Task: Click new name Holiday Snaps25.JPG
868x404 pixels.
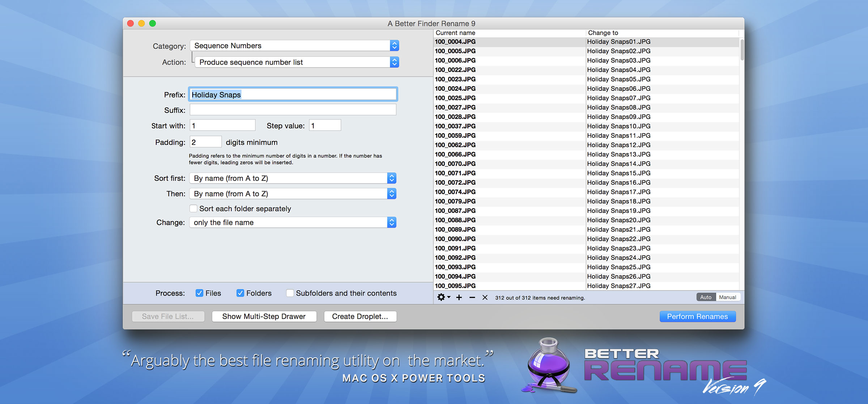Action: tap(619, 267)
